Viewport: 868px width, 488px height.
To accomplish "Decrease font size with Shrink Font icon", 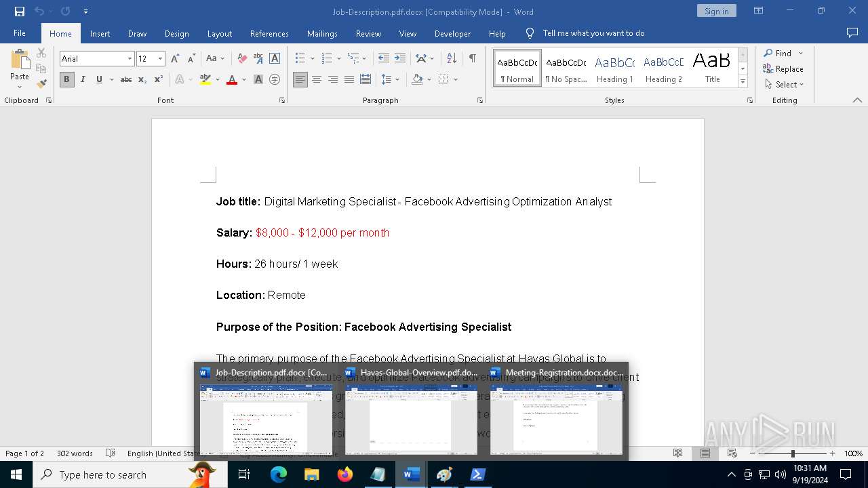I will tap(191, 59).
